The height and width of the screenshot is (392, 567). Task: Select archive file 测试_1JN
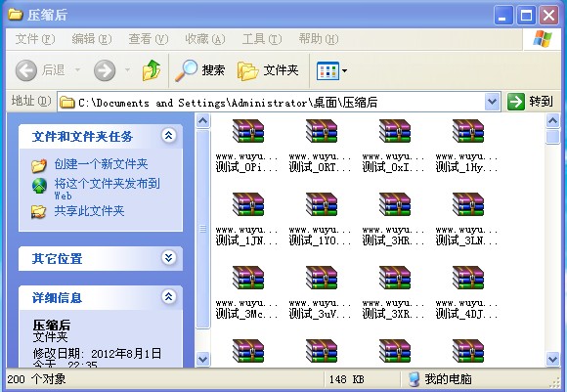pos(247,219)
